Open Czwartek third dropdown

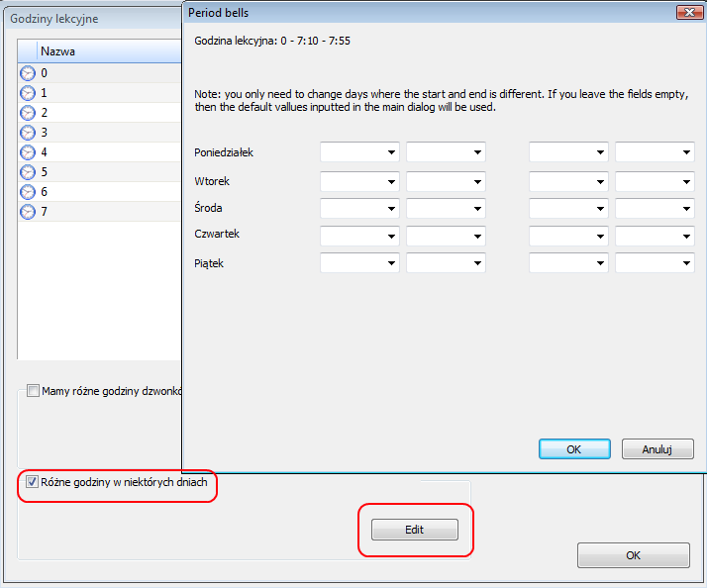point(568,236)
